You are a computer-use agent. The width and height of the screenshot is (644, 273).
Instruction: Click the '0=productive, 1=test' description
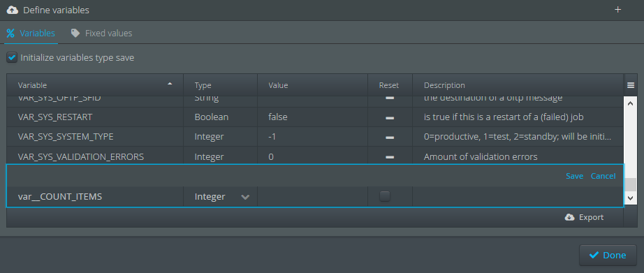pos(518,137)
